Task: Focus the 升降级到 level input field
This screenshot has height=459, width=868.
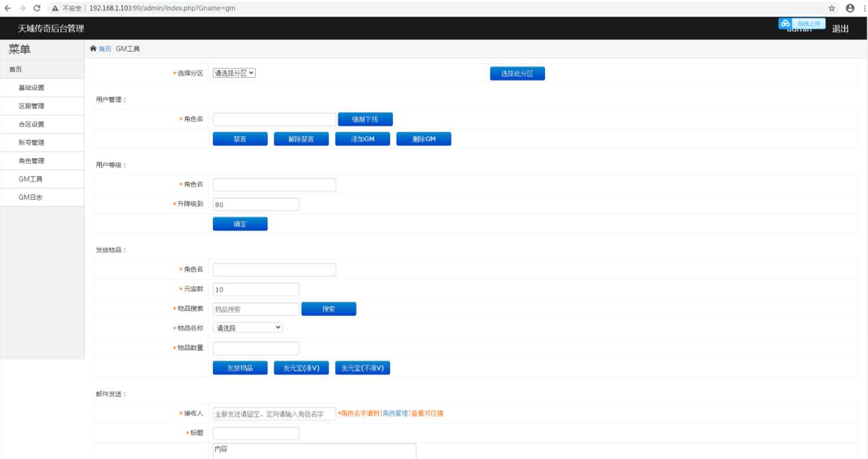Action: pos(256,204)
